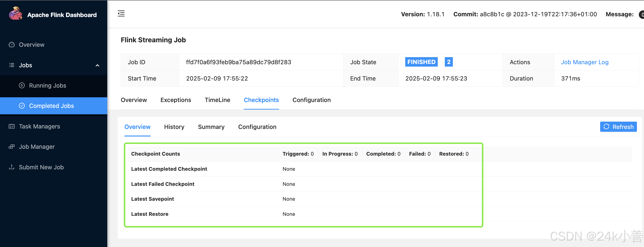Switch to the Exceptions tab
This screenshot has width=644, height=247.
click(176, 100)
